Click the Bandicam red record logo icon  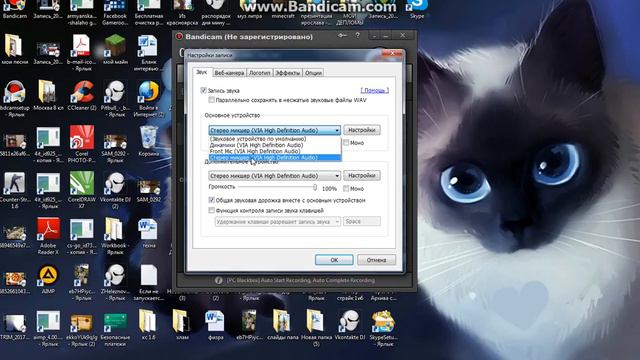[x=179, y=36]
